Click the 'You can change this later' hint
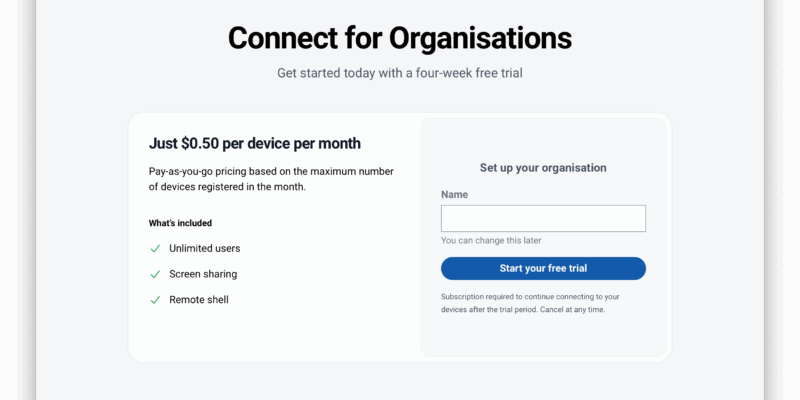Screen dimensions: 800x400 (491, 241)
